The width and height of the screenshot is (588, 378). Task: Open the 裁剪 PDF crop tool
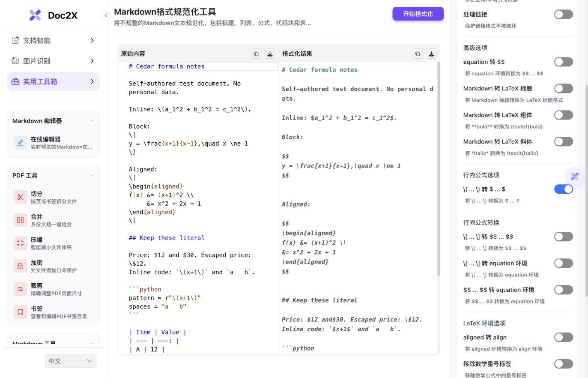20,289
